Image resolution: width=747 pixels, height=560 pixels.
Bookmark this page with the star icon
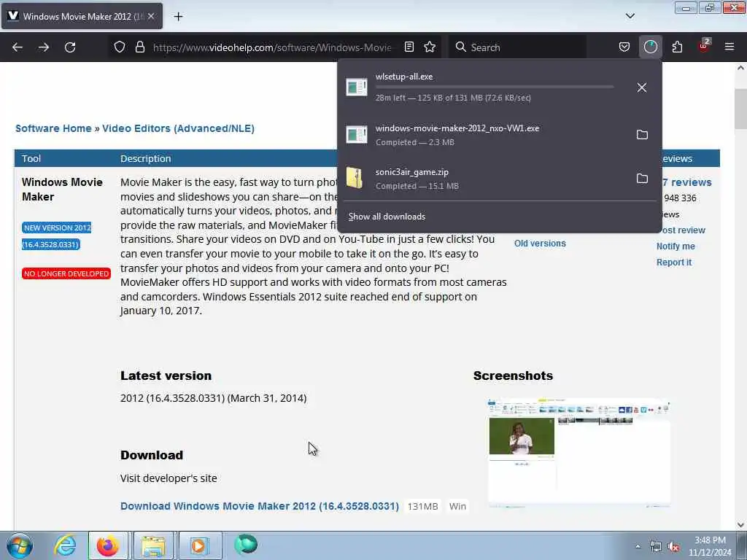[x=430, y=47]
